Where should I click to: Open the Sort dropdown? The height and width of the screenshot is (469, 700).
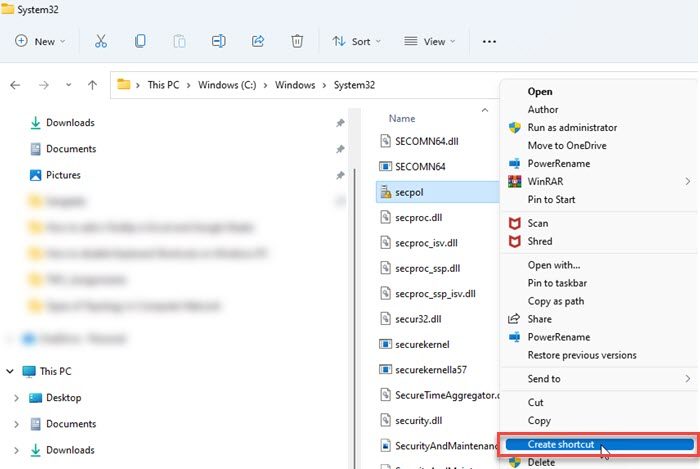click(356, 42)
